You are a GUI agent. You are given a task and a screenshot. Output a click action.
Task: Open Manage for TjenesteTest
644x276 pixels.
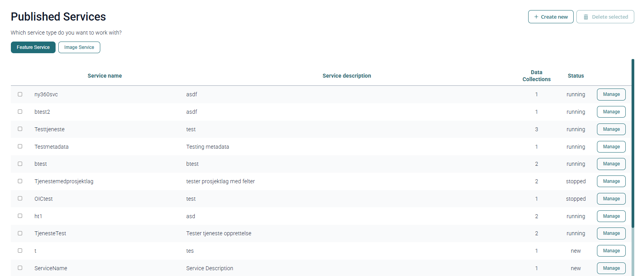[x=611, y=233]
